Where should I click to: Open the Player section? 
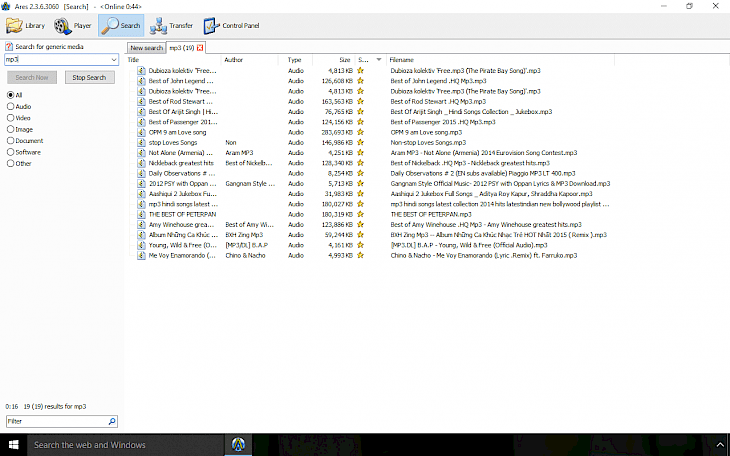click(x=73, y=26)
